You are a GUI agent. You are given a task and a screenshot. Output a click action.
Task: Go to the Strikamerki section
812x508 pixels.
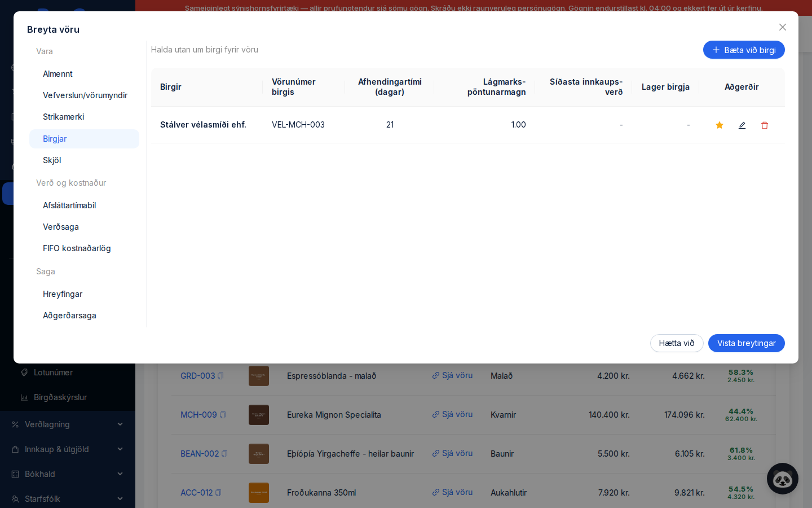pos(85,117)
